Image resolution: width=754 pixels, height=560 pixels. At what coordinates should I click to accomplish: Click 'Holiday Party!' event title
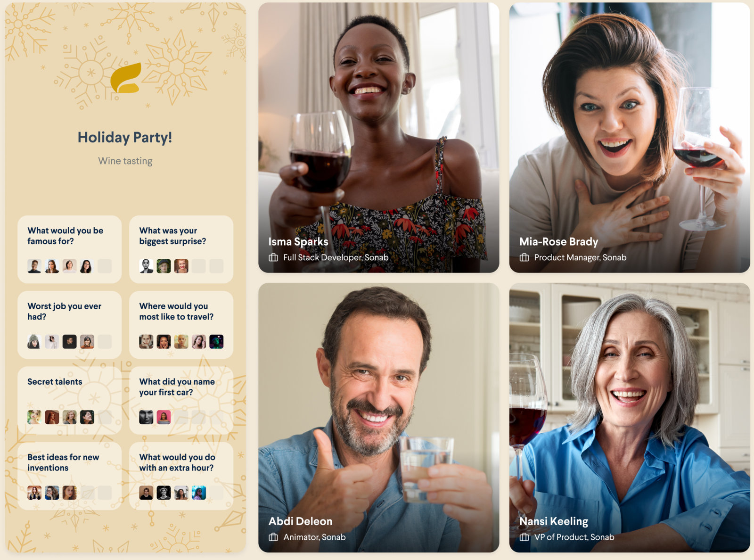pos(125,137)
